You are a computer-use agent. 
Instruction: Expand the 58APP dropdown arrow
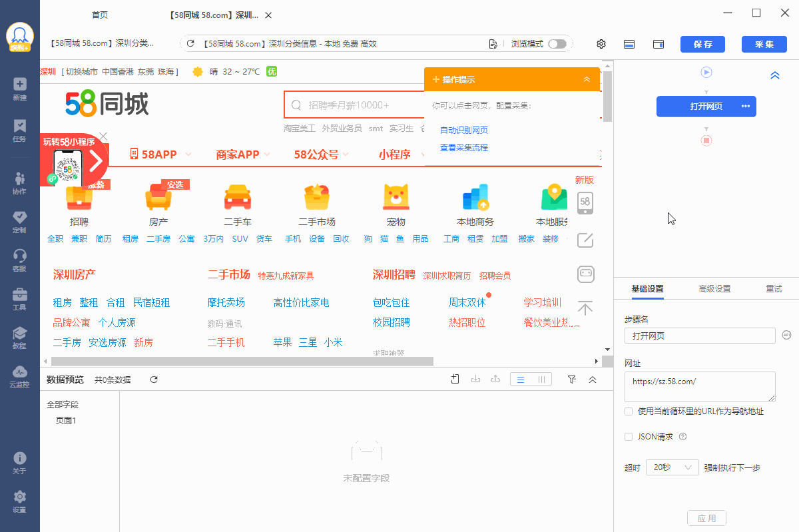[188, 154]
